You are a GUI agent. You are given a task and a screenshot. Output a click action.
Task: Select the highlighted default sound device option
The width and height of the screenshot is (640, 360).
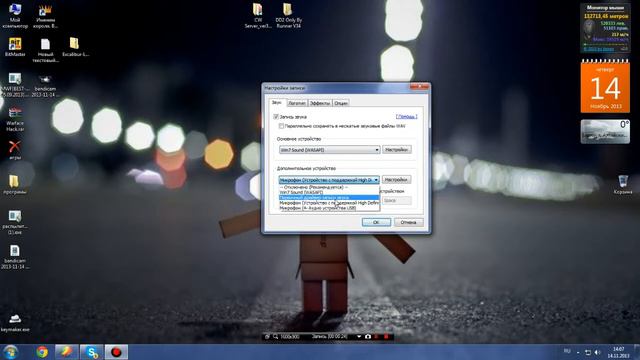click(x=329, y=198)
